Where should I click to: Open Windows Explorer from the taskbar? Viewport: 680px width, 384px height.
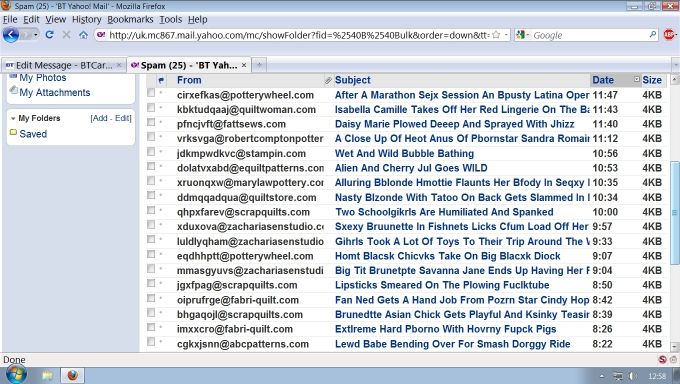47,375
